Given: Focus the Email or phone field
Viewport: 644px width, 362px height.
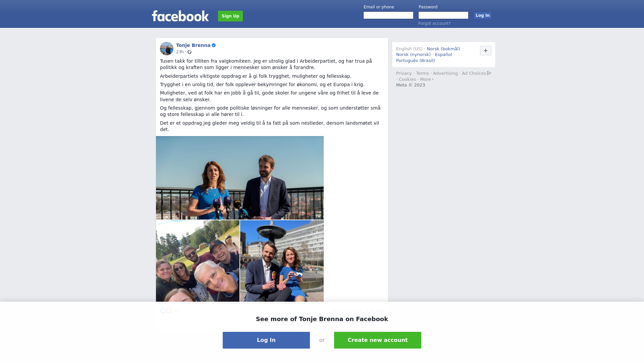Looking at the screenshot, I should (388, 15).
